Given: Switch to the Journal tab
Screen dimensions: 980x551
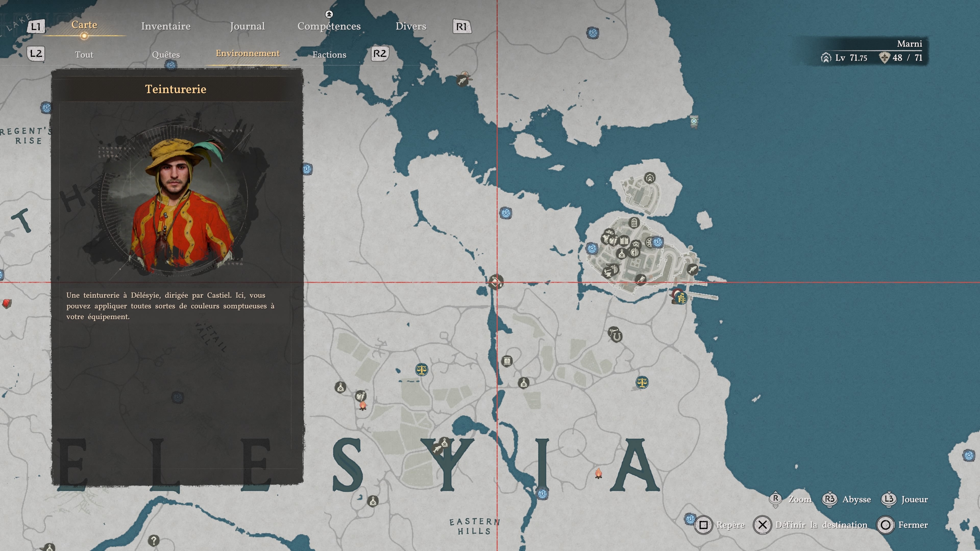Looking at the screenshot, I should point(247,26).
